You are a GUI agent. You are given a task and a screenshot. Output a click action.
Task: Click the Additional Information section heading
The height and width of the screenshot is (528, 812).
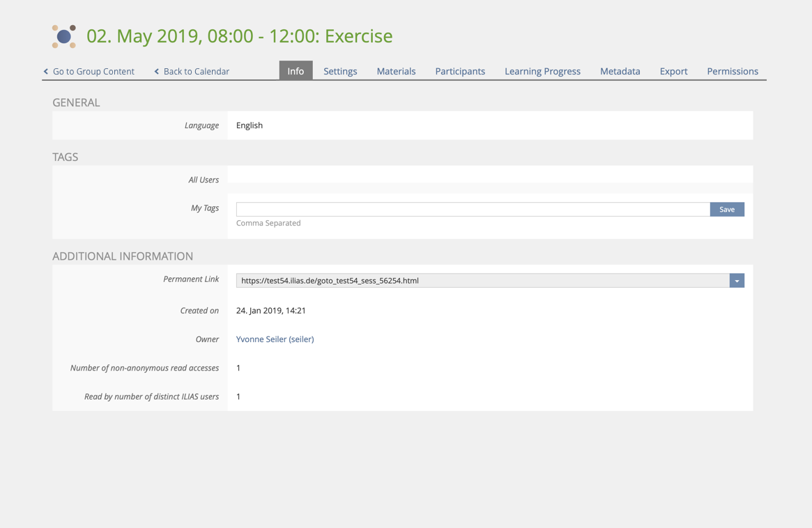(x=123, y=256)
